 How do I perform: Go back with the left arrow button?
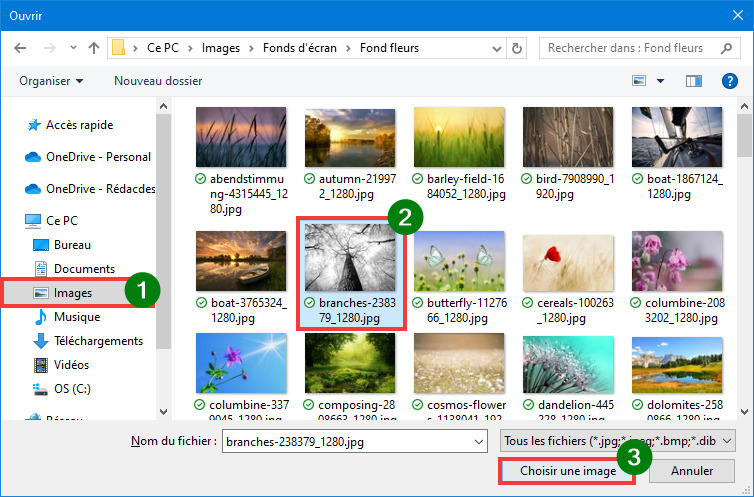click(x=20, y=48)
